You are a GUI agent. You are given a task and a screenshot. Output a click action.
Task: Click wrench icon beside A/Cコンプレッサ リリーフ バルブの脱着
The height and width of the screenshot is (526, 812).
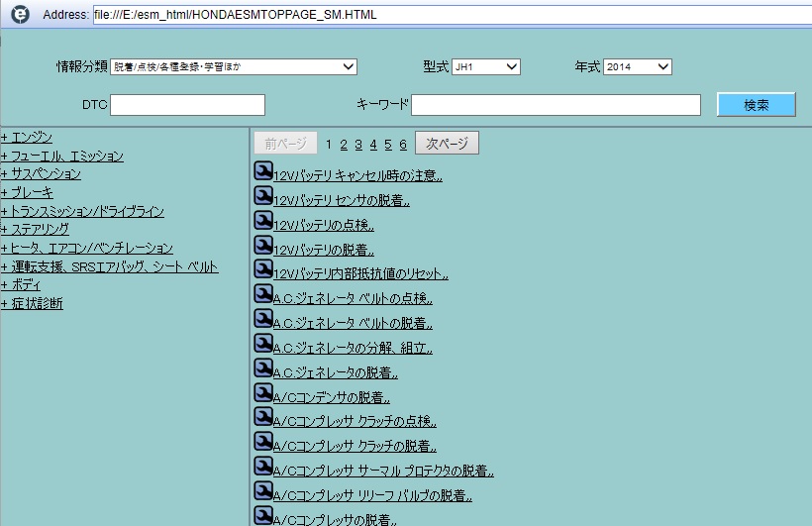point(263,491)
